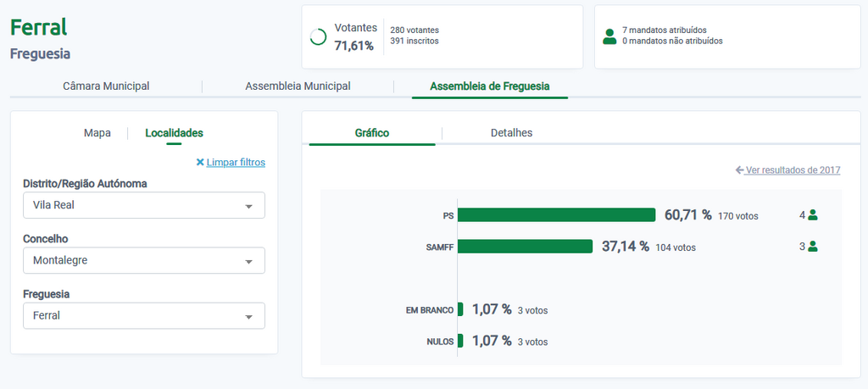This screenshot has height=389, width=868.
Task: Switch to the Câmara Municipal tab
Action: click(x=106, y=86)
